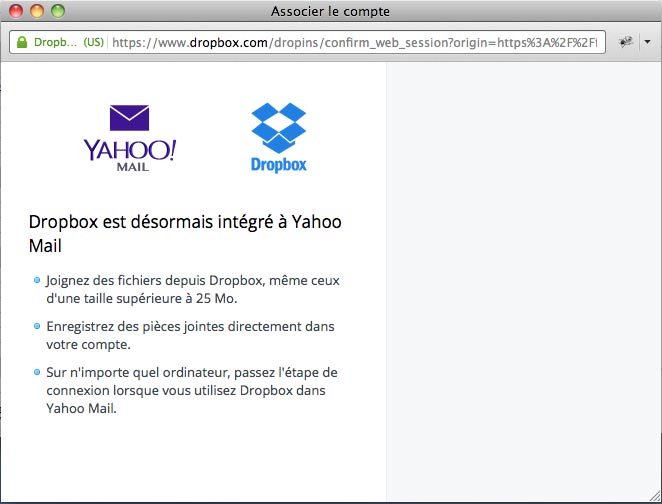Click the purple Yahoo envelope icon
The image size is (662, 504).
(x=129, y=117)
